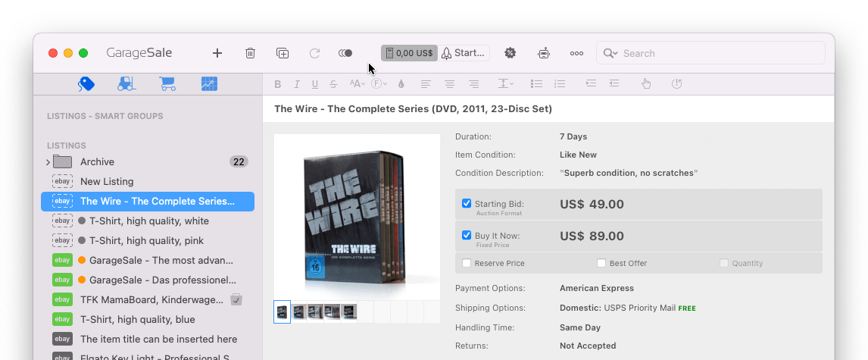This screenshot has width=868, height=360.
Task: Click the Like New item condition value
Action: tap(578, 155)
